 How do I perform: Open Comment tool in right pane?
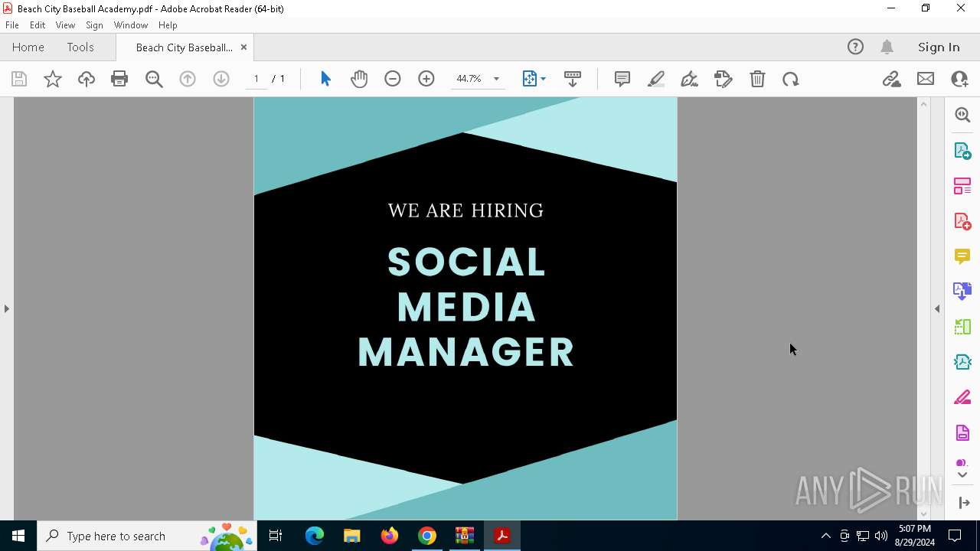(962, 256)
